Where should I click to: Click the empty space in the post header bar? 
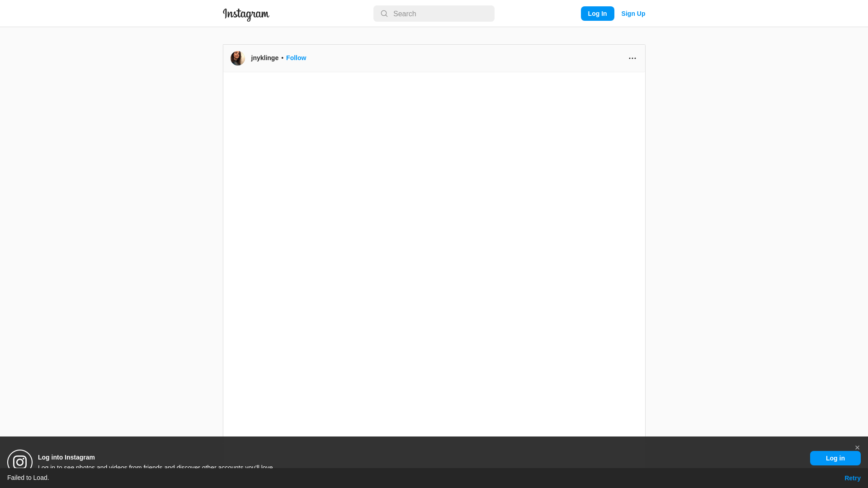[466, 58]
